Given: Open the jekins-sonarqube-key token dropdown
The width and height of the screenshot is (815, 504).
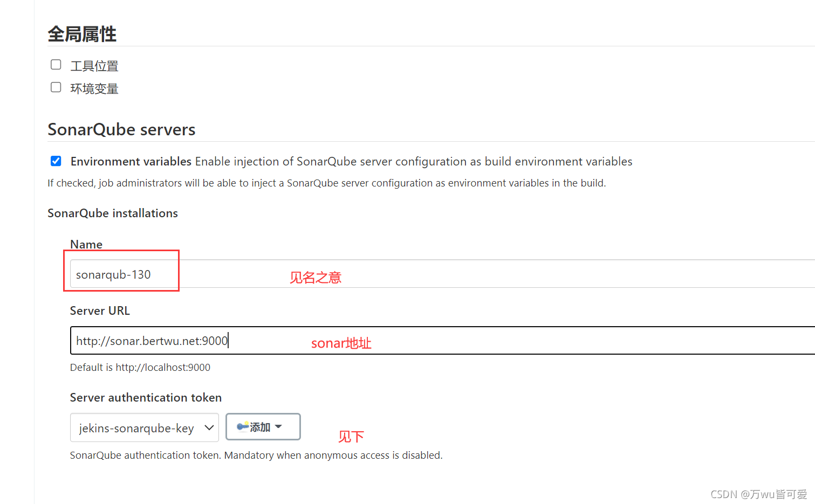Looking at the screenshot, I should (x=145, y=427).
